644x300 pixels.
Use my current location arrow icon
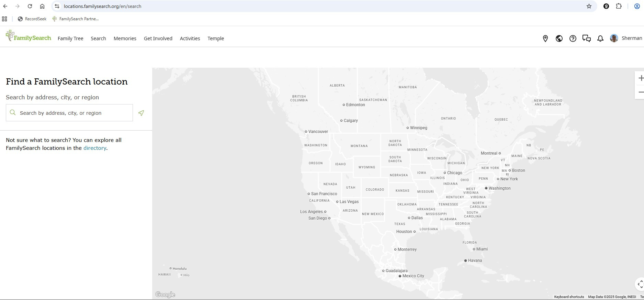click(x=141, y=113)
